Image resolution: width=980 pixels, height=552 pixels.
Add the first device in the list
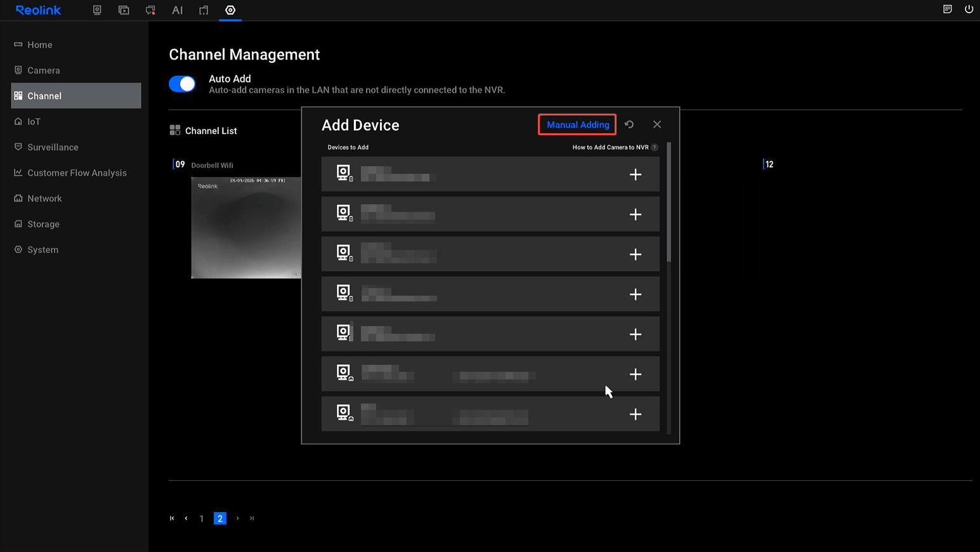pos(636,174)
